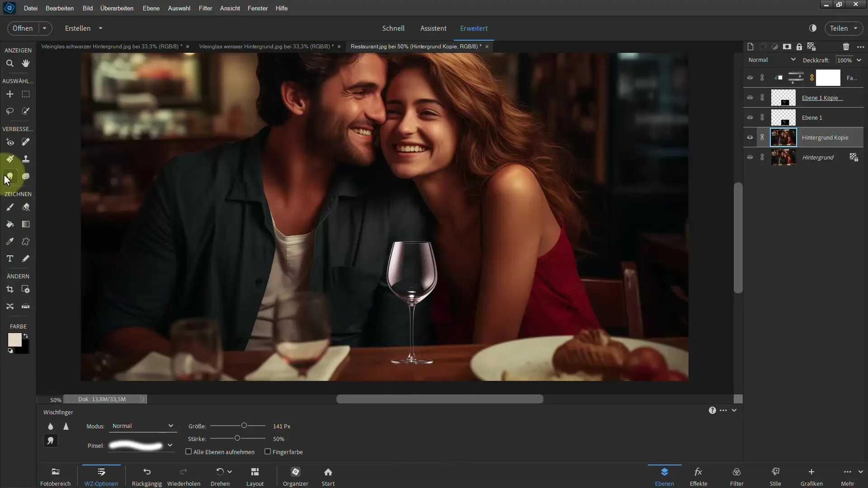Image resolution: width=868 pixels, height=488 pixels.
Task: Open the Filter menu
Action: (206, 8)
